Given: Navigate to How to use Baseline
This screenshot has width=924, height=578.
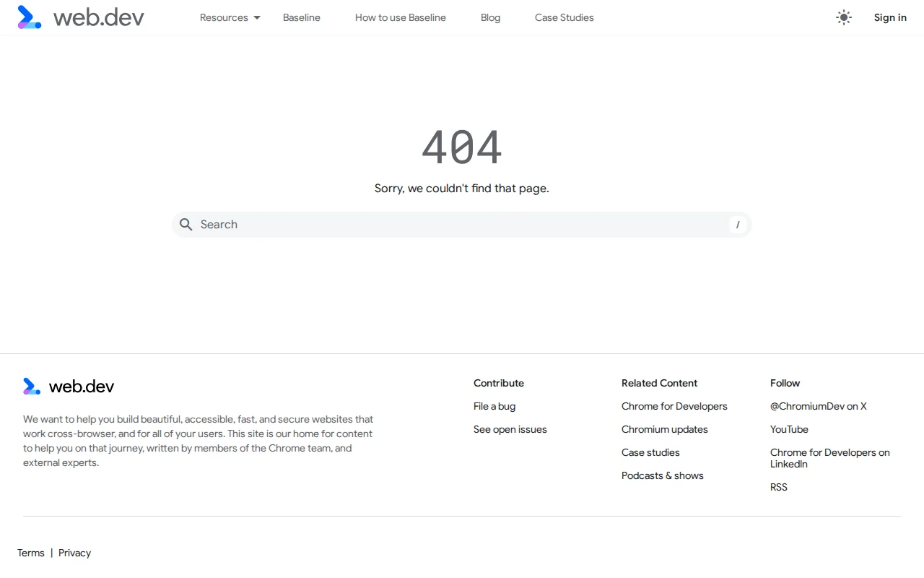Looking at the screenshot, I should (400, 17).
